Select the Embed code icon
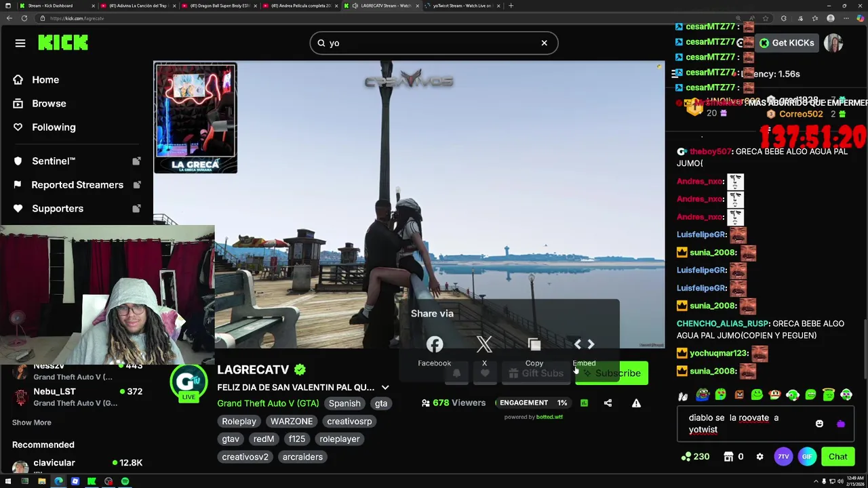This screenshot has width=868, height=488. tap(584, 345)
